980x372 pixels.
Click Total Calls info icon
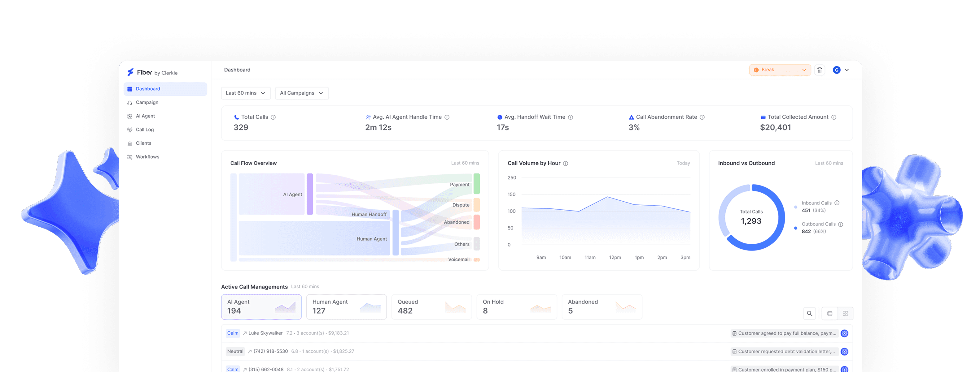pos(273,118)
